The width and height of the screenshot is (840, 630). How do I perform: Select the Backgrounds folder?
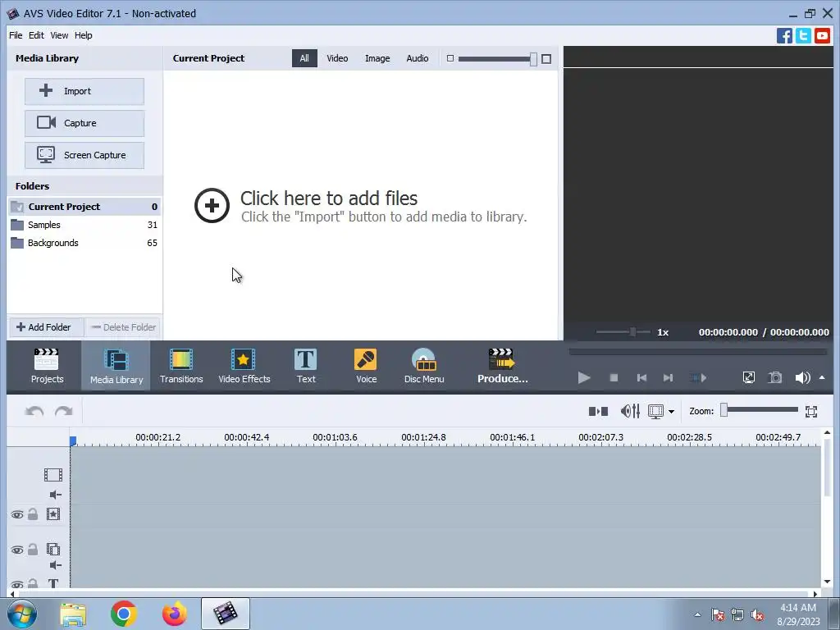(84, 243)
